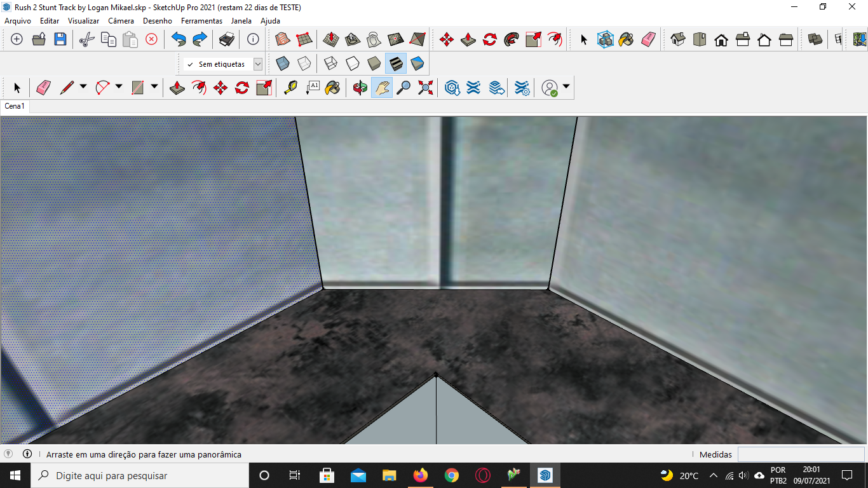Open the Extension Manager gear icon

point(522,88)
